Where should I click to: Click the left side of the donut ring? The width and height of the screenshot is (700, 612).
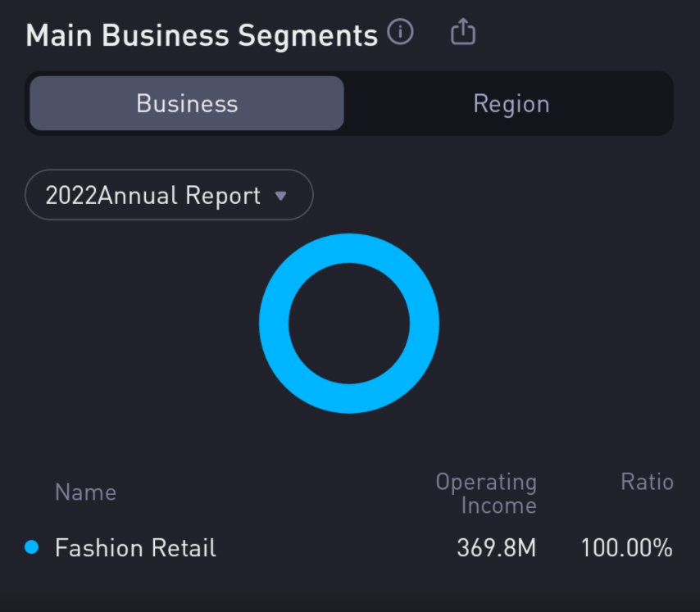pos(274,324)
